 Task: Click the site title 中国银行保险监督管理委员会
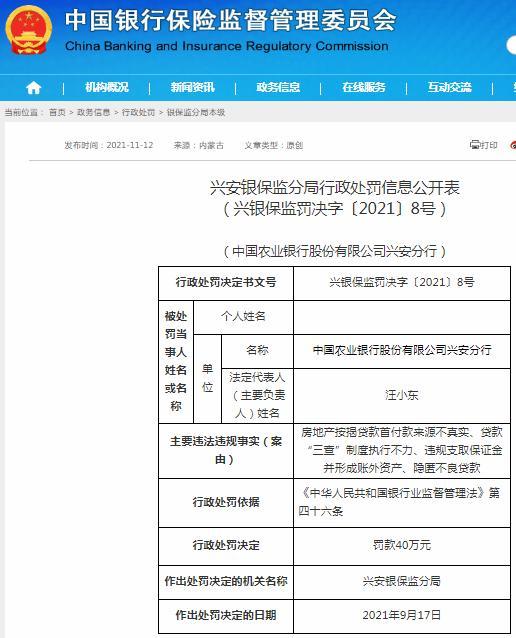click(x=231, y=20)
